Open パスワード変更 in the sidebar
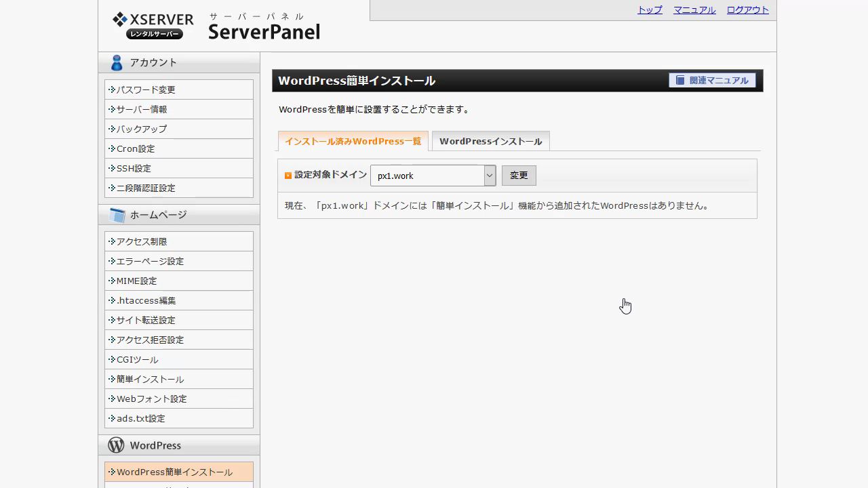This screenshot has width=868, height=488. pos(146,89)
